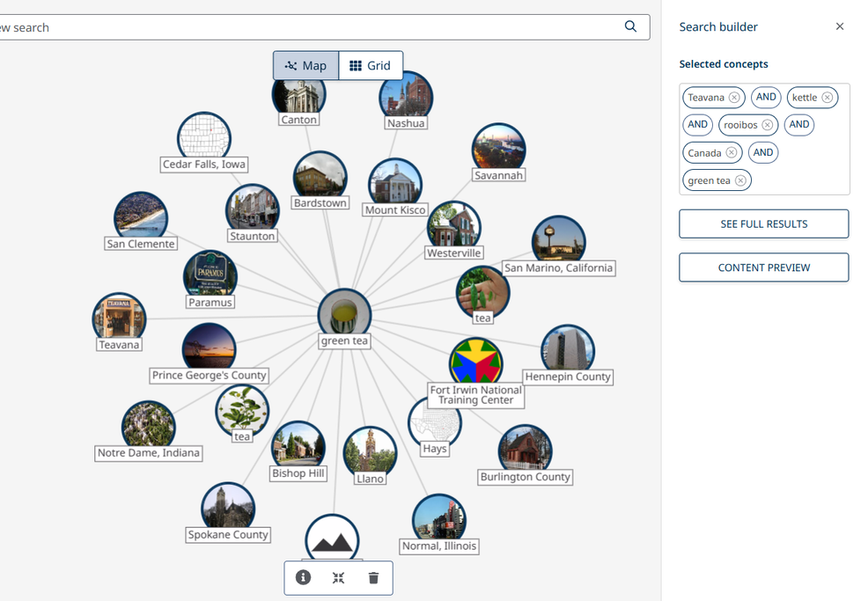Image resolution: width=868 pixels, height=601 pixels.
Task: Select the Notre Dame, Indiana node
Action: (x=149, y=428)
